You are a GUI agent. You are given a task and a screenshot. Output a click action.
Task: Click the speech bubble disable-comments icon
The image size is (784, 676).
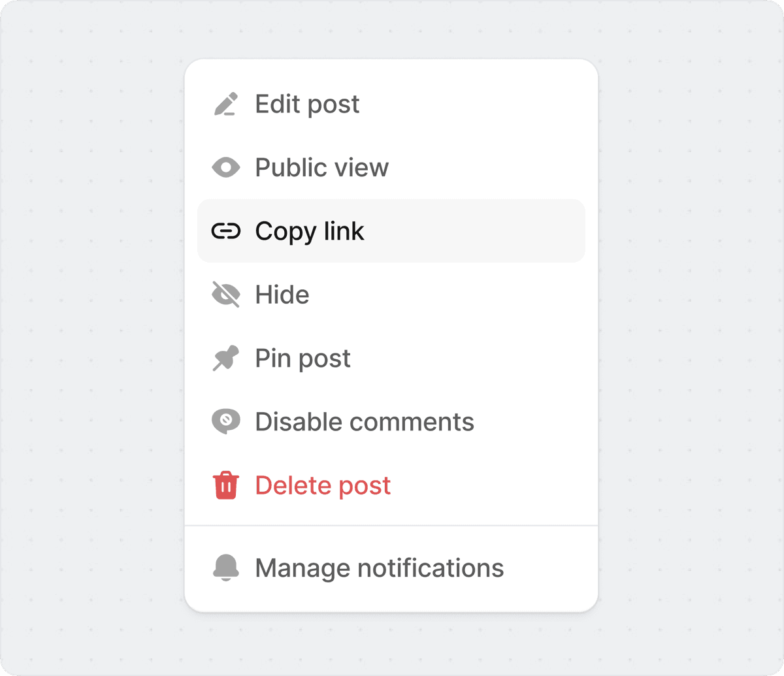pos(226,421)
